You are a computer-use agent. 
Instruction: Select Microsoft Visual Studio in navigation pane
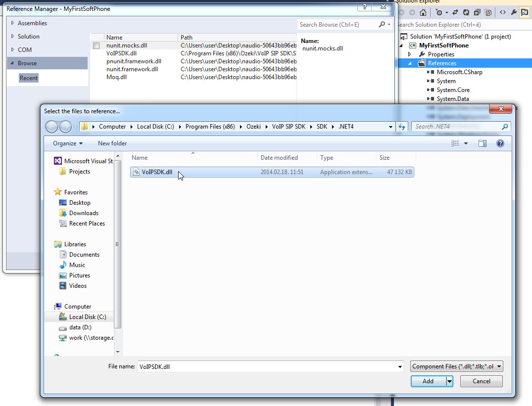84,161
